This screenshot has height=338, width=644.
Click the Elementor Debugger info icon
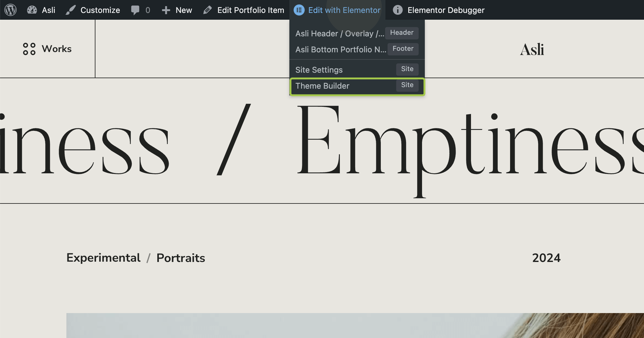click(397, 10)
